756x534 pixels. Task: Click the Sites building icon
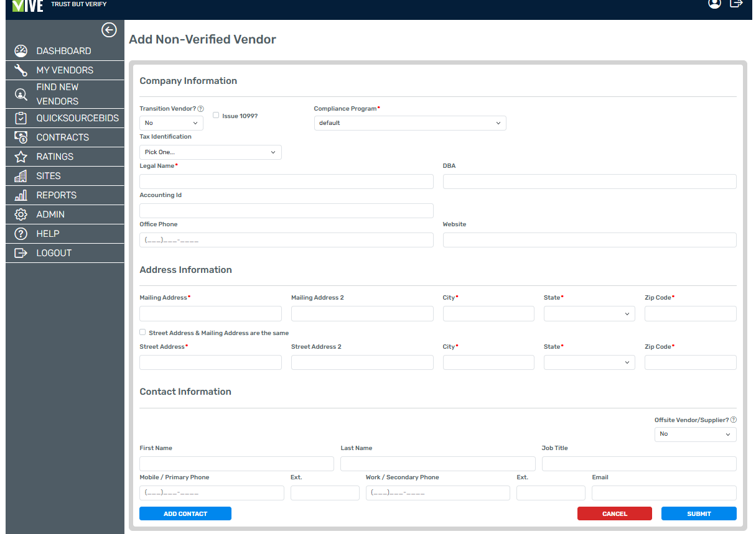click(x=21, y=176)
